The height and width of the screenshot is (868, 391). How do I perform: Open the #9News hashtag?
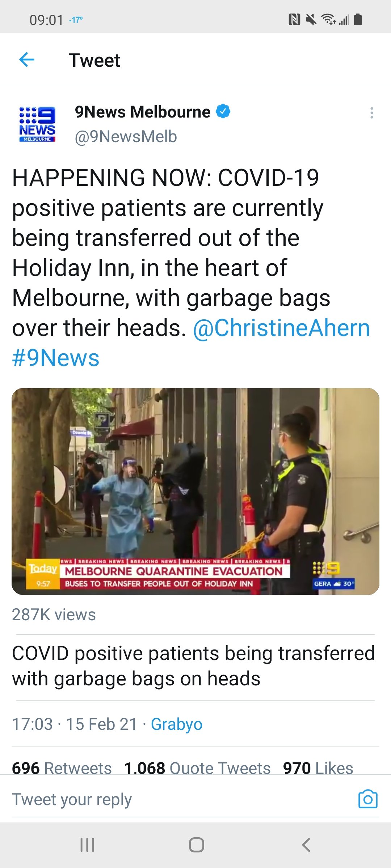[56, 358]
